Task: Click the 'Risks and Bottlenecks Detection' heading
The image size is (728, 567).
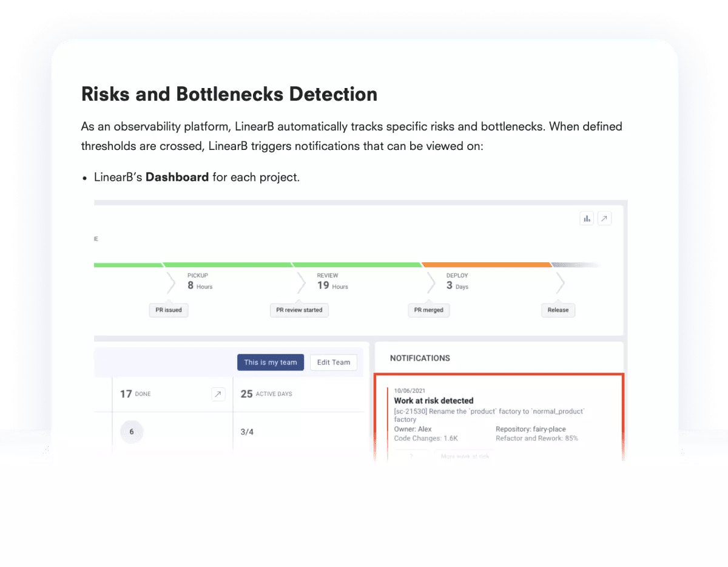Action: pos(229,94)
